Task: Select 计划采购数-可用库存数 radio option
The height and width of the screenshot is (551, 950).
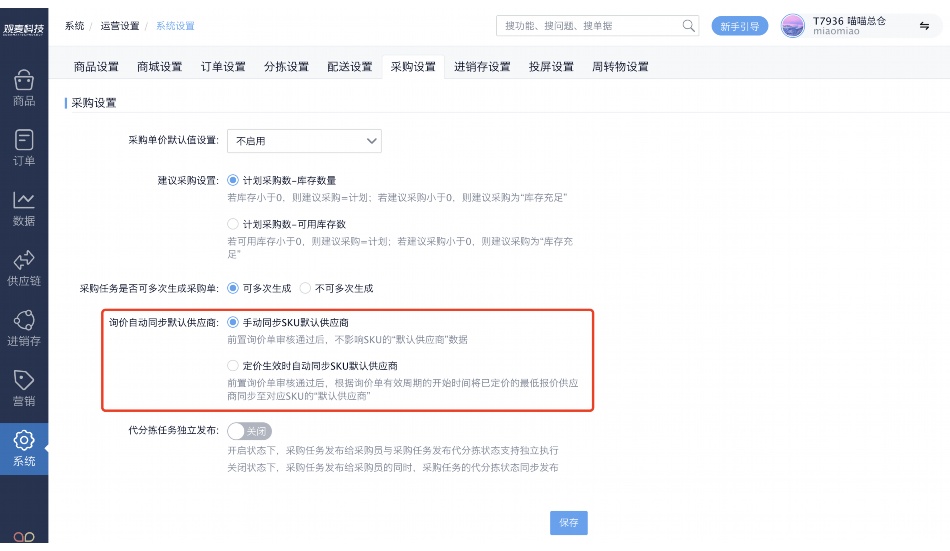Action: click(x=234, y=224)
